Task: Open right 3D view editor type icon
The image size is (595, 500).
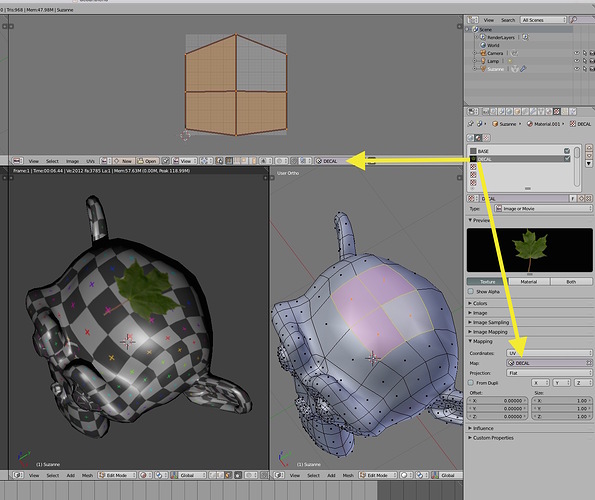Action: click(x=279, y=475)
